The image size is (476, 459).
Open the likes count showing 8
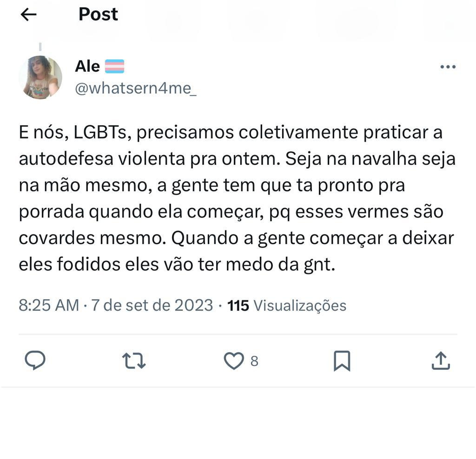point(254,361)
